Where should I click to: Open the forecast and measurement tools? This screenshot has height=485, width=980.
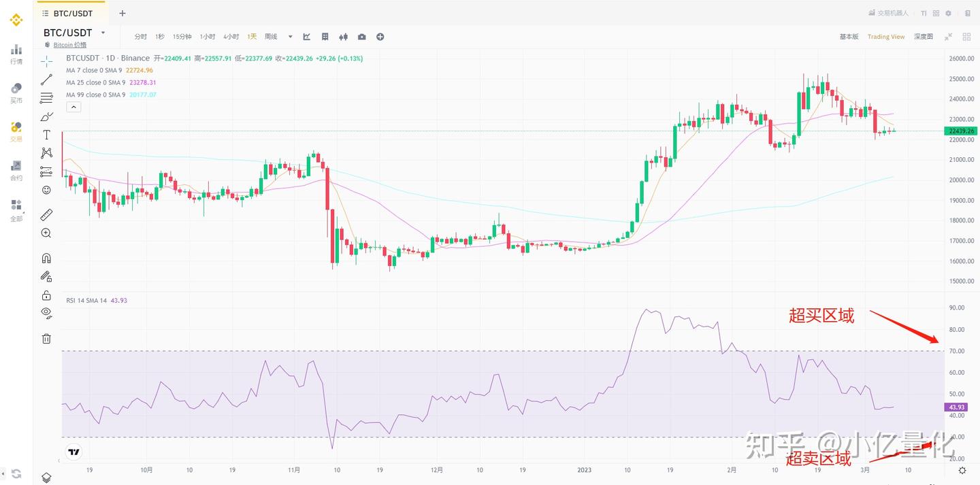click(x=46, y=171)
